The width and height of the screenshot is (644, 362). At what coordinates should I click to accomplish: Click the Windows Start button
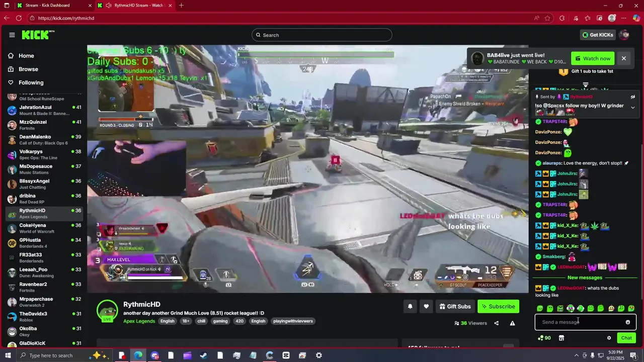(x=7, y=355)
